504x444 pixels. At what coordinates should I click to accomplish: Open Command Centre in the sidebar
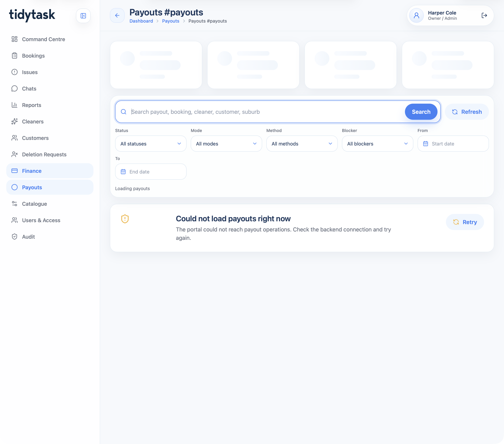coord(50,39)
